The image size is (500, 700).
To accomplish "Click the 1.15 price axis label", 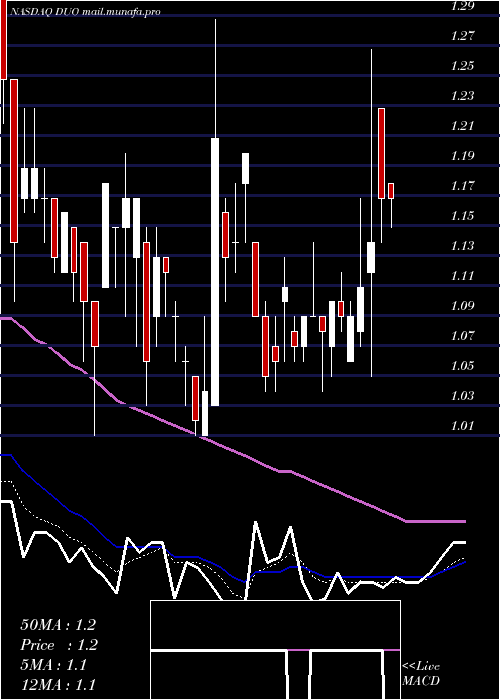I will coord(462,216).
